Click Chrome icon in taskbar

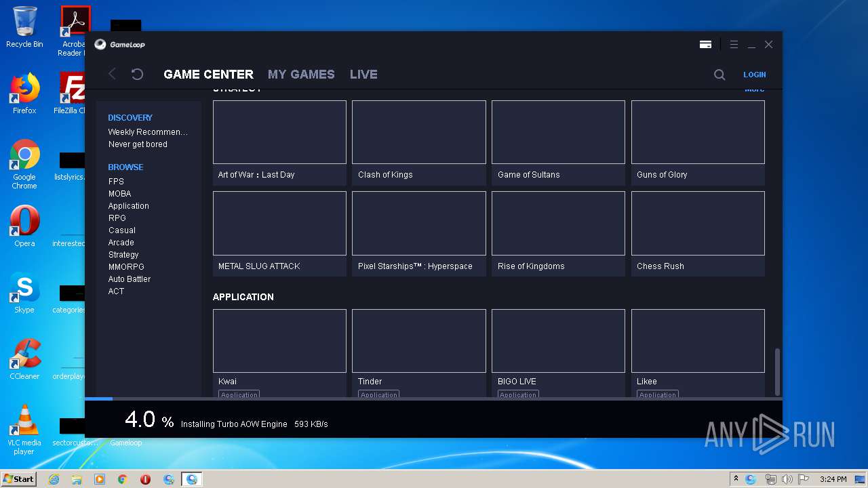click(x=123, y=479)
